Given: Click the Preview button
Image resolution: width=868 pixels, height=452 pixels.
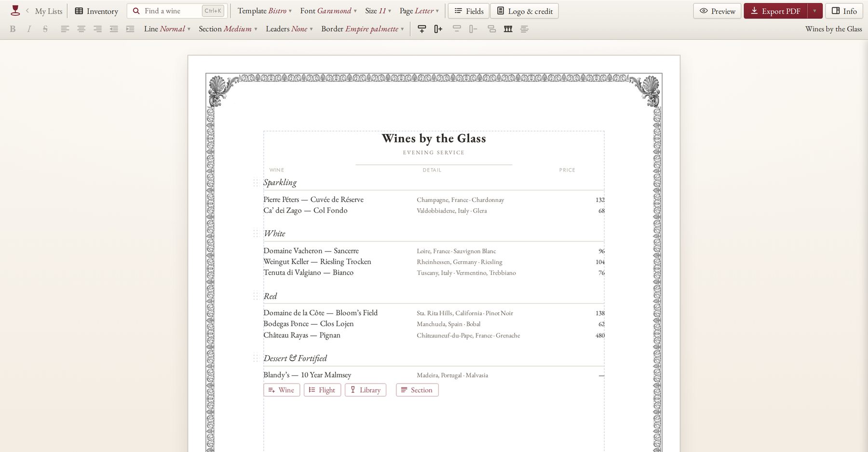Looking at the screenshot, I should coord(718,11).
